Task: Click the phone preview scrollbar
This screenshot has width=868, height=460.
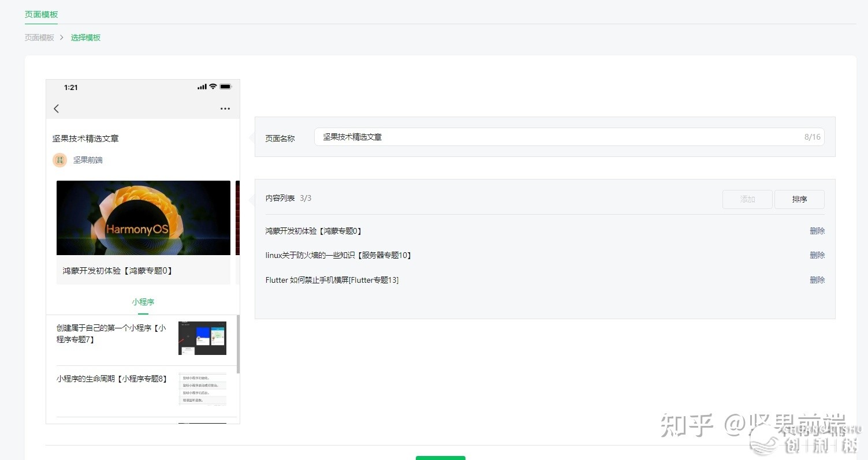Action: (238, 344)
